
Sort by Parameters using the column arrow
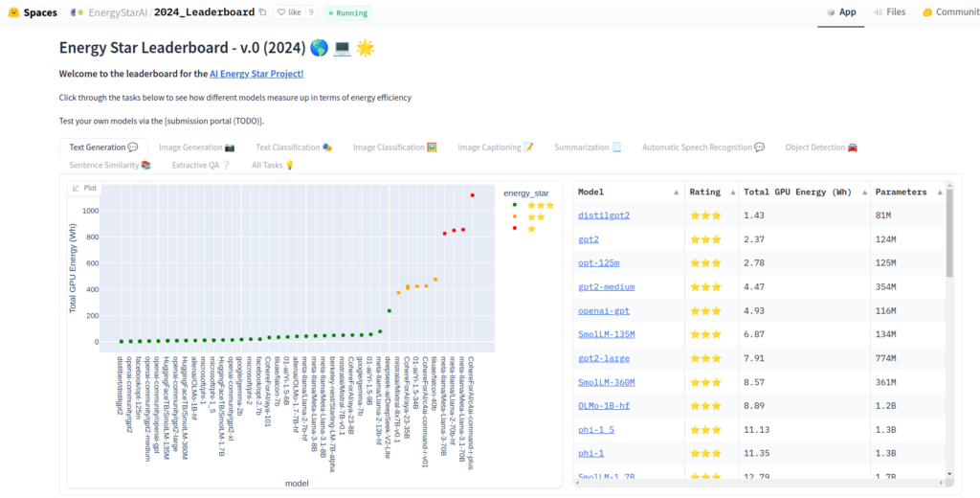pos(940,192)
